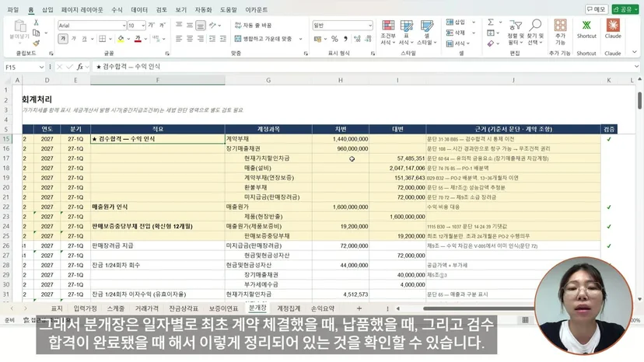The width and height of the screenshot is (644, 362).
Task: Open the Insert cells (삽입) dropdown arrow
Action: [474, 23]
